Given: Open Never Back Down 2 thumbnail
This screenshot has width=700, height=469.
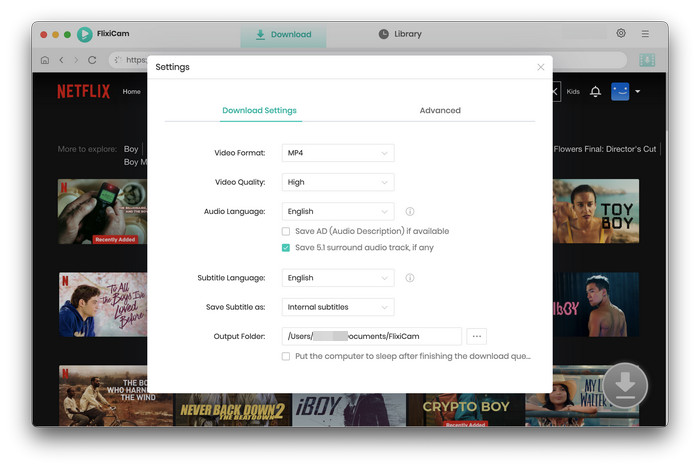Looking at the screenshot, I should pos(232,410).
